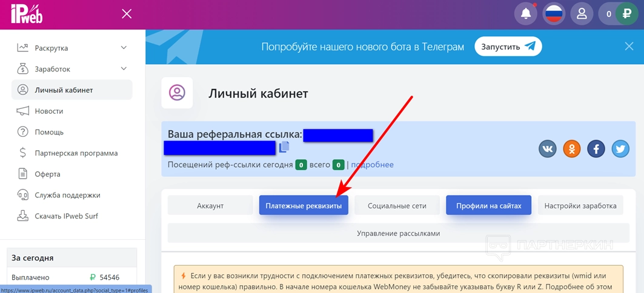Launch the Telegram bot button
The height and width of the screenshot is (293, 644).
[508, 47]
